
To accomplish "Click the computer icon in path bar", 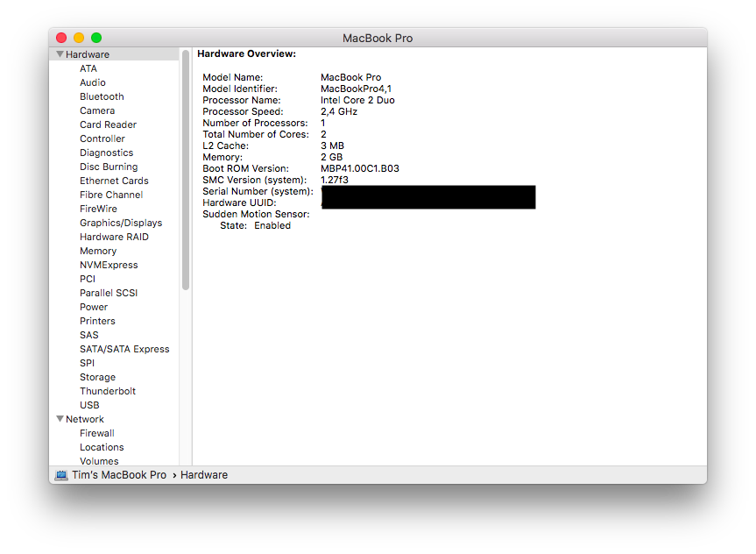I will pyautogui.click(x=61, y=475).
